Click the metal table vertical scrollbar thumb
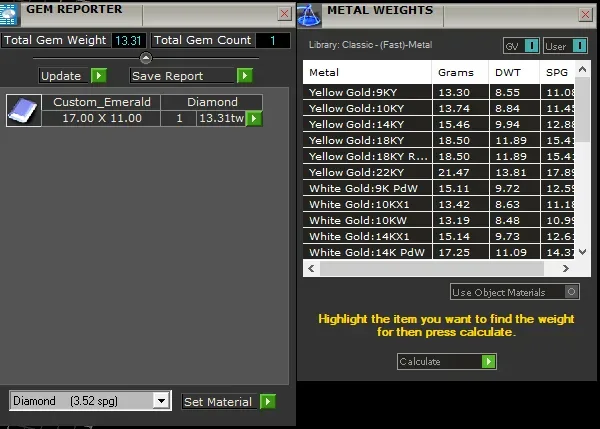This screenshot has height=429, width=600. [x=582, y=109]
